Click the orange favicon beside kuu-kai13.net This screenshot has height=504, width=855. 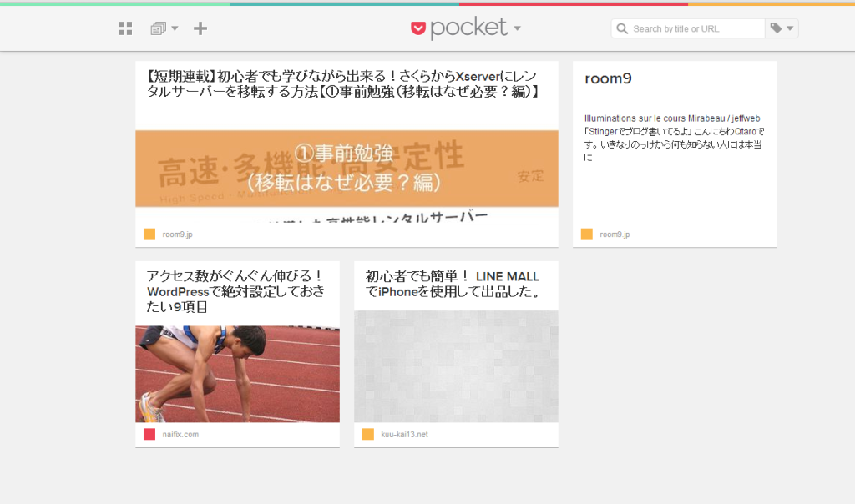tap(367, 434)
